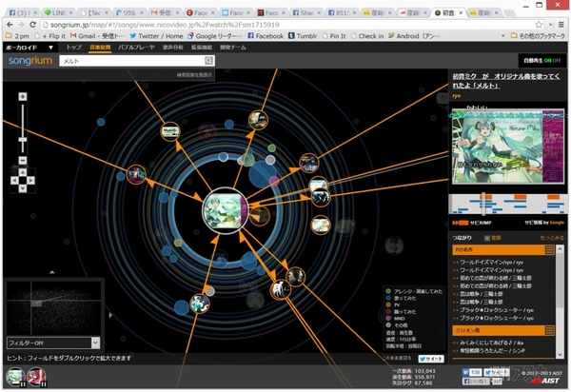This screenshot has height=392, width=571.
Task: Bookmark page with the star icon
Action: pos(539,25)
